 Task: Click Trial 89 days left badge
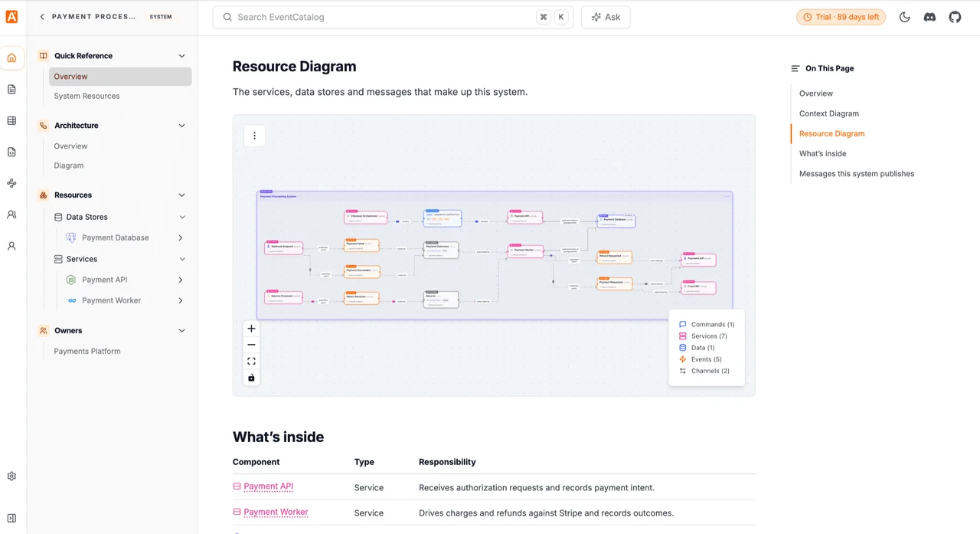pyautogui.click(x=841, y=17)
